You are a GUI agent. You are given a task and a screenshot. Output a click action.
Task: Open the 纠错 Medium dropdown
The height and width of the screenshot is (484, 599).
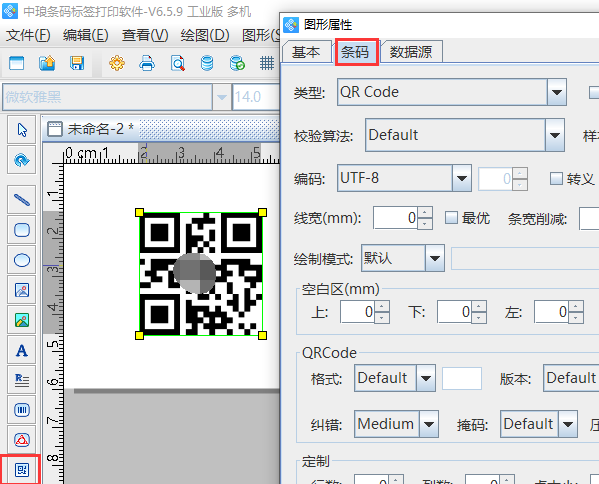(x=429, y=424)
